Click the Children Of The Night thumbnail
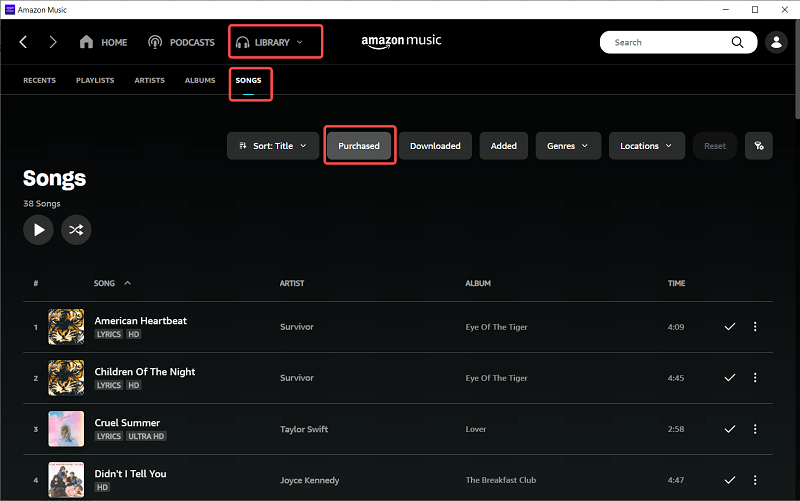 (66, 378)
